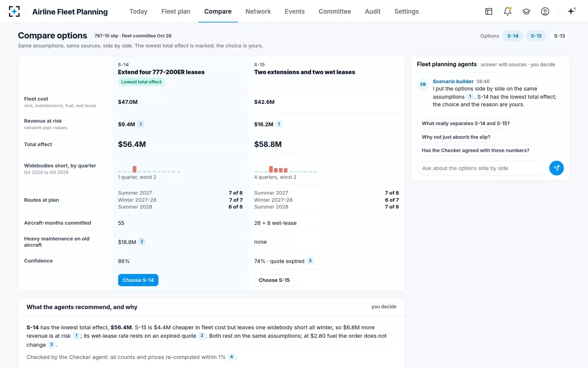Go to the Audit tab
The height and width of the screenshot is (368, 588).
coord(373,11)
